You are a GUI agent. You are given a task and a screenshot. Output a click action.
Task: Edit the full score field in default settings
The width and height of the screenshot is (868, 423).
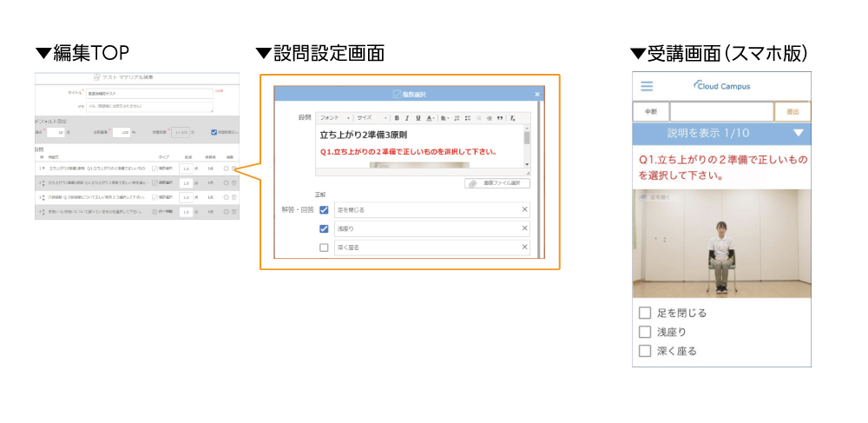point(56,132)
